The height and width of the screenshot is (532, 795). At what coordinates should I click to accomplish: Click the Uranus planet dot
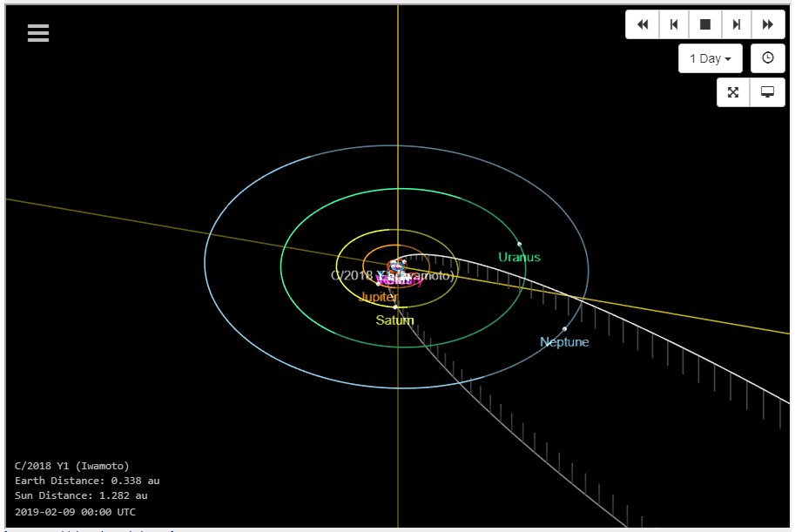click(519, 244)
